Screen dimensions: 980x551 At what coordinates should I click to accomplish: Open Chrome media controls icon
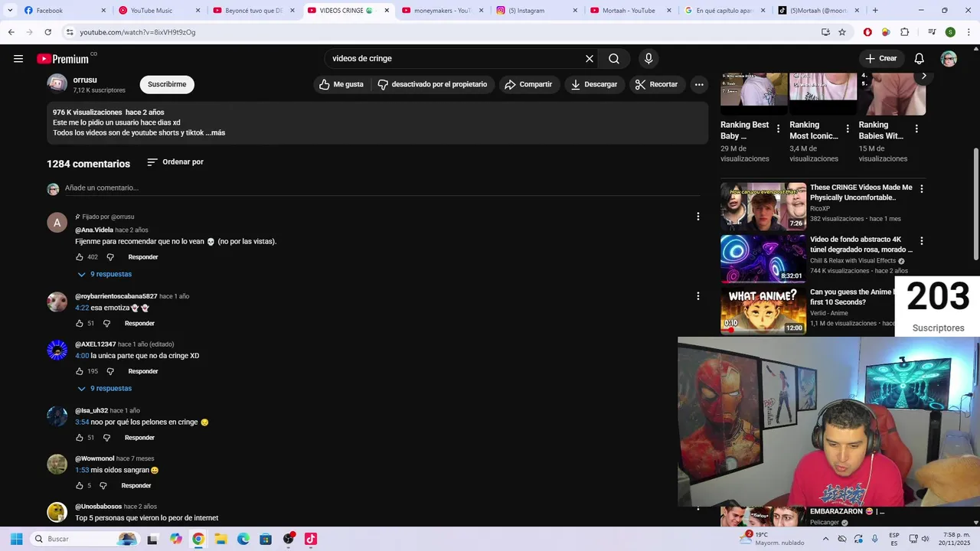(932, 32)
